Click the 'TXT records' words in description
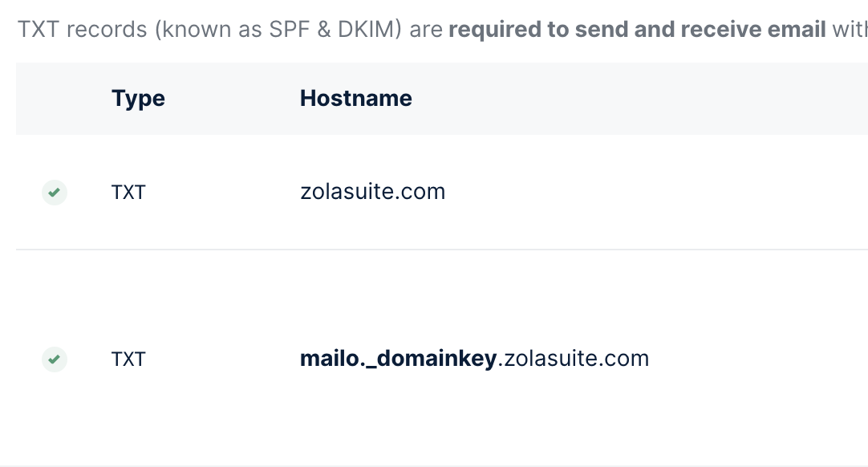 pos(83,30)
